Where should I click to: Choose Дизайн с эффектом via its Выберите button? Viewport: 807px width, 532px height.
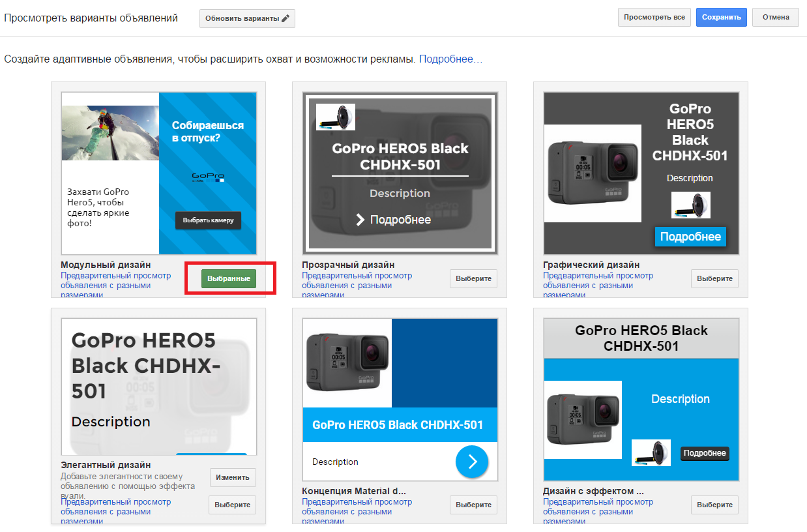tap(715, 505)
